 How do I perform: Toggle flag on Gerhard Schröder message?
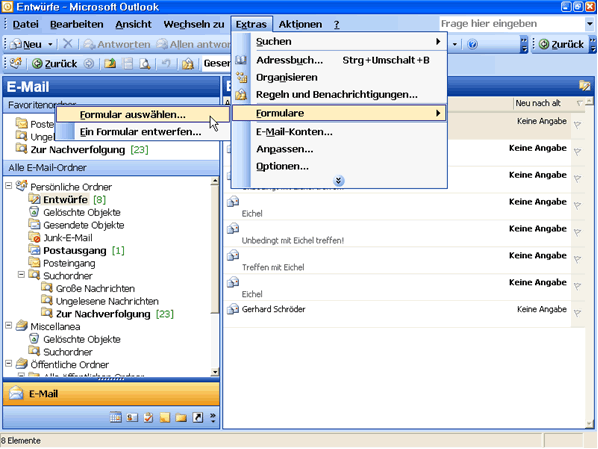(x=578, y=313)
